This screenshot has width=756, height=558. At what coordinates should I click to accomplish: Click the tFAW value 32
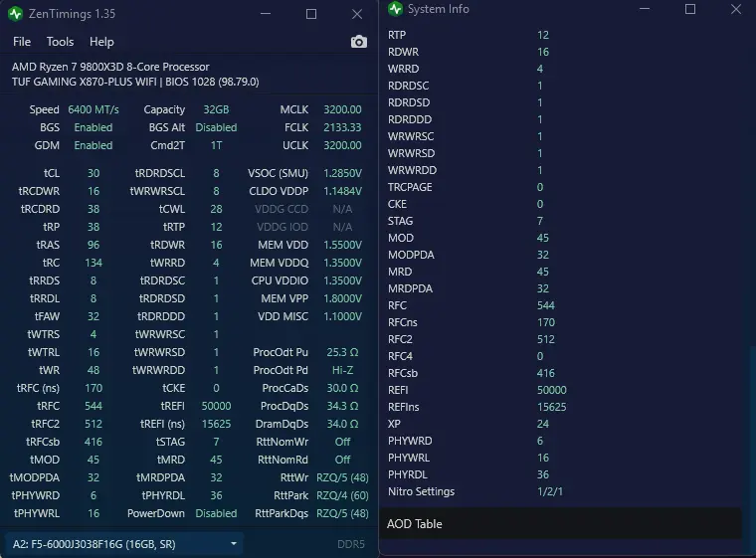click(x=94, y=316)
